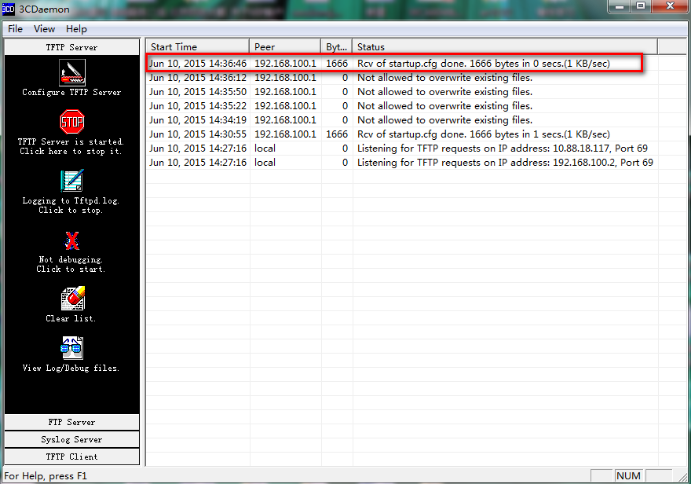Click the 'Clear list.' label
The image size is (692, 484).
click(x=71, y=318)
